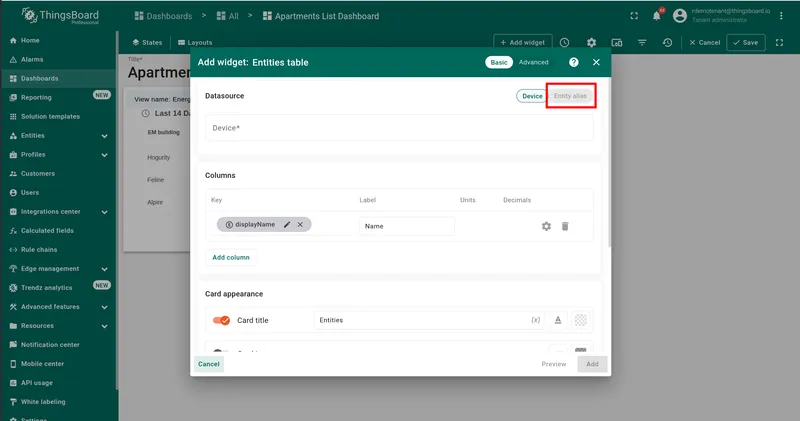This screenshot has width=800, height=421.
Task: Open dashboard settings gear in the toolbar
Action: point(591,42)
